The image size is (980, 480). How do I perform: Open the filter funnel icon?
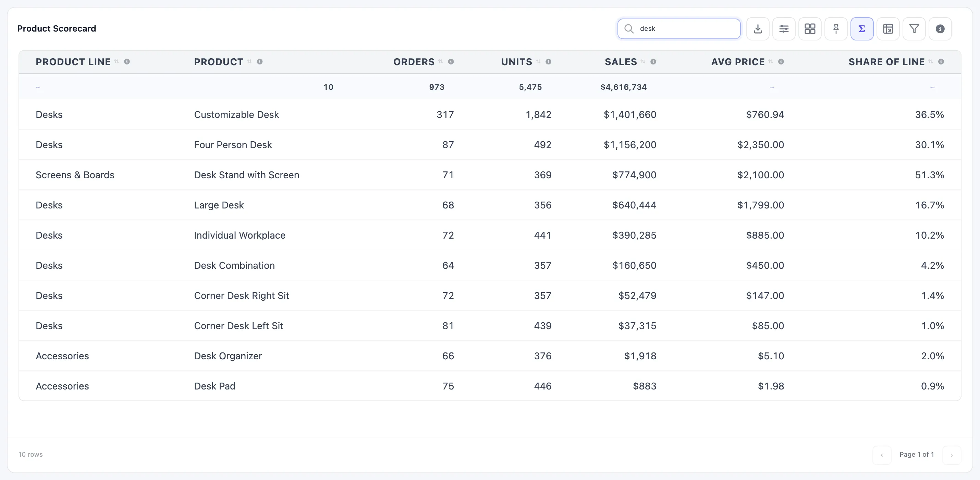914,29
